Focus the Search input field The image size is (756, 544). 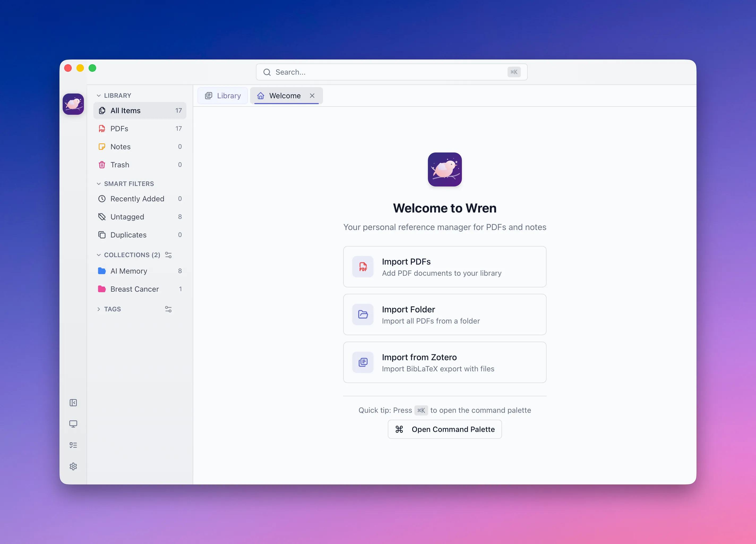(x=392, y=72)
